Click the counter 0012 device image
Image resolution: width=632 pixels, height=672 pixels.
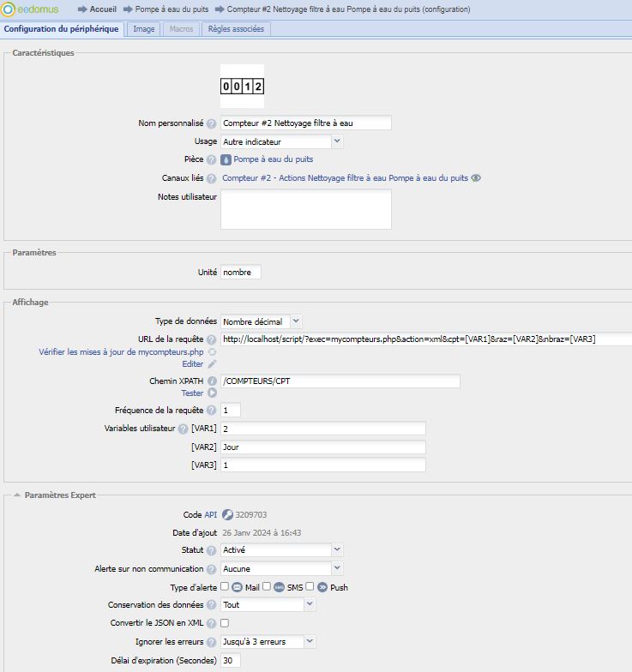[x=242, y=87]
